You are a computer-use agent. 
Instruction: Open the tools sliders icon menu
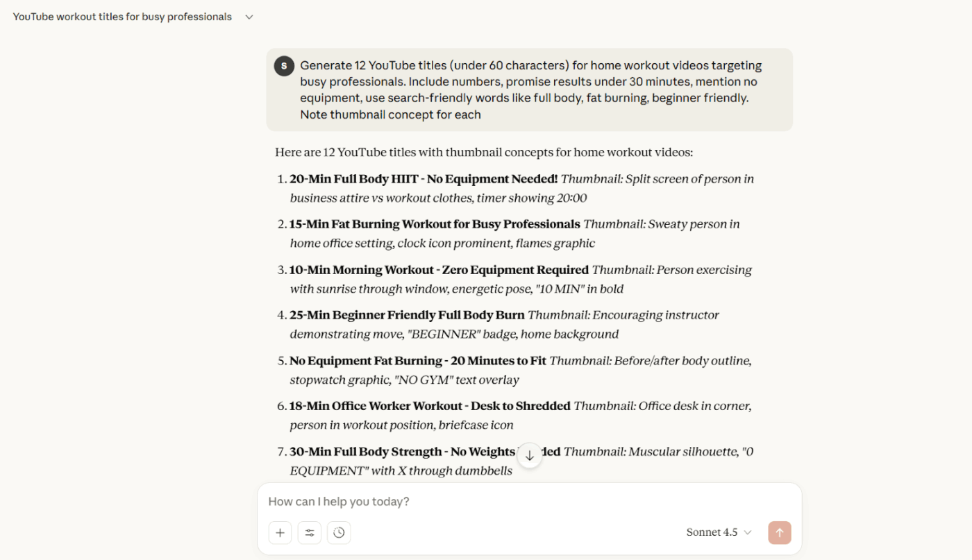[x=310, y=532]
